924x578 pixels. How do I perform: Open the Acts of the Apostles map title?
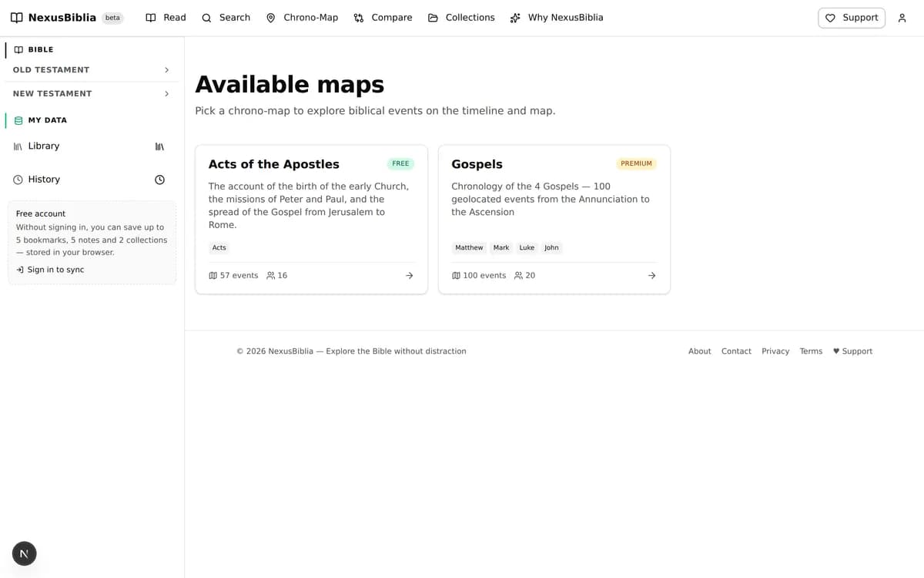tap(274, 164)
